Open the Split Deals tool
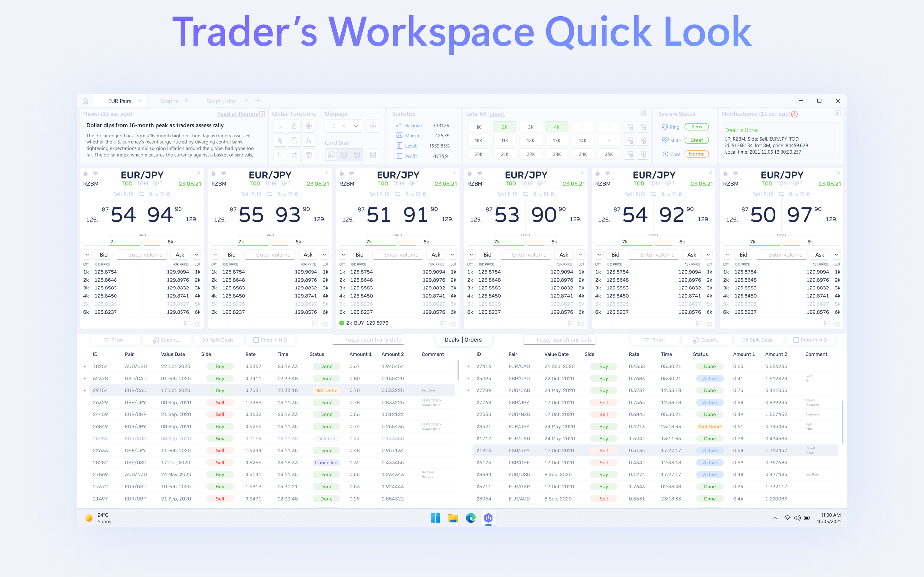 point(219,340)
